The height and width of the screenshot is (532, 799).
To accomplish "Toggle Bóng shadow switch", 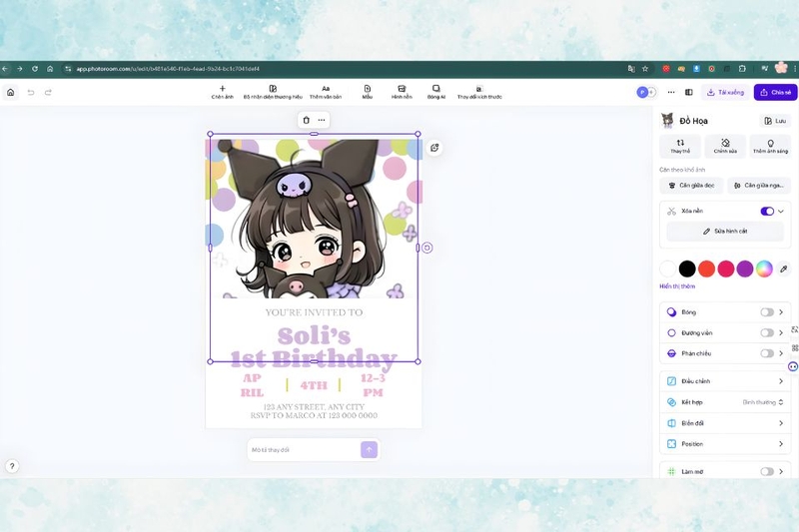I will [767, 312].
